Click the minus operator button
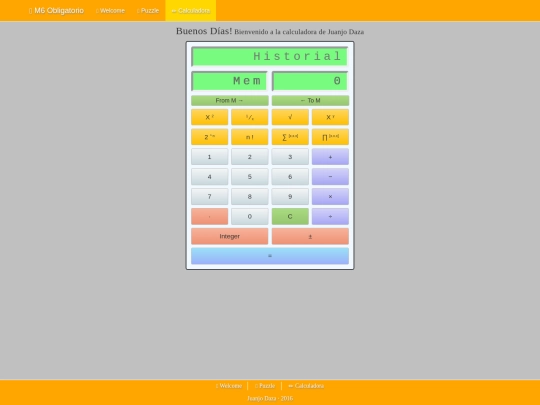Screen dimensions: 540x405 point(330,177)
